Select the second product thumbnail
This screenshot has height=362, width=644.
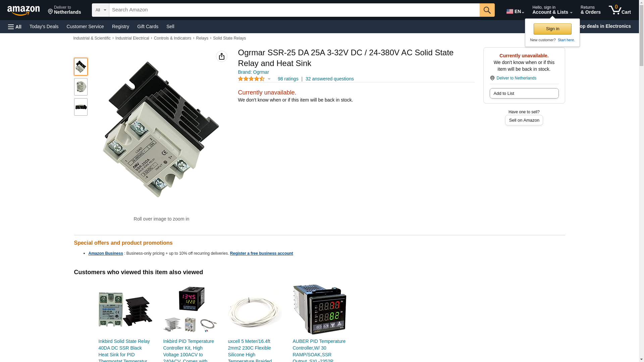tap(81, 87)
